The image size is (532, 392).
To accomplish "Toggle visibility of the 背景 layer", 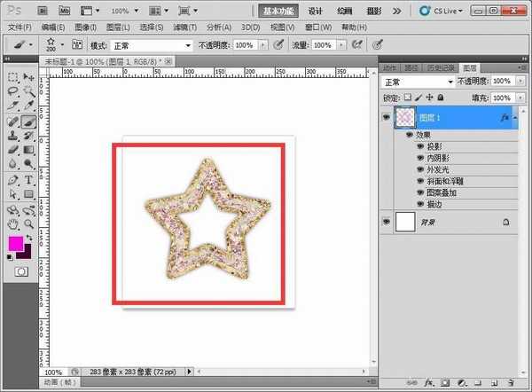I will coord(387,222).
